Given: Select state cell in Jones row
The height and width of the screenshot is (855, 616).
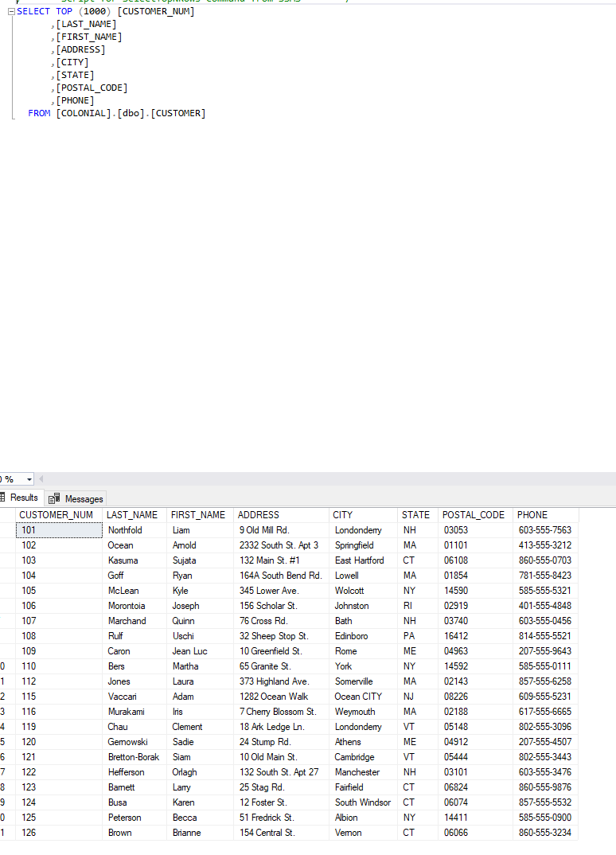Looking at the screenshot, I should [x=418, y=681].
